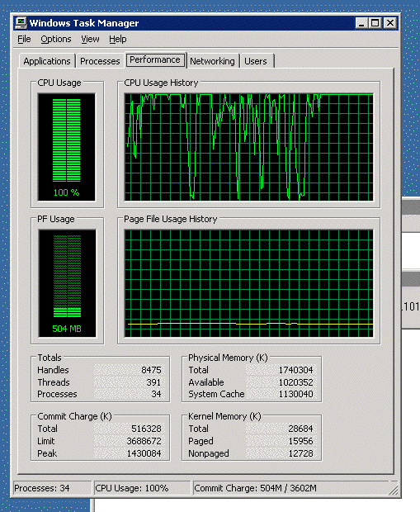The width and height of the screenshot is (420, 512).
Task: Maximize the Task Manager window
Action: [375, 23]
